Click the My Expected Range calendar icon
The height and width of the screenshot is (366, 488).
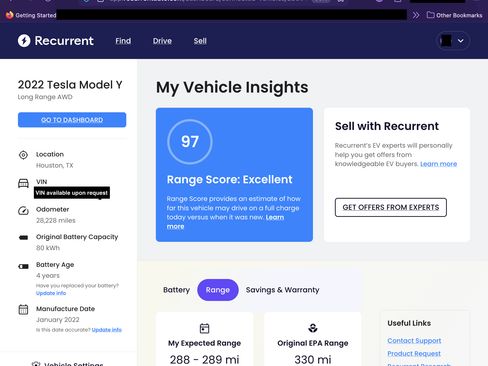204,328
